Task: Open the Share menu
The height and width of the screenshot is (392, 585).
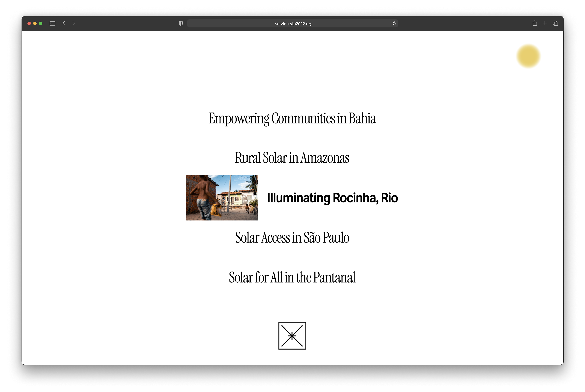Action: pos(535,23)
